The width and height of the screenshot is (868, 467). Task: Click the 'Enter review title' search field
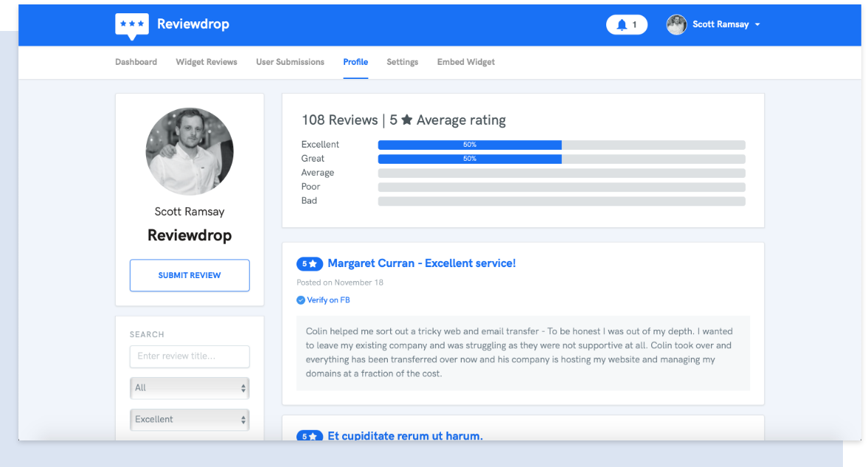pyautogui.click(x=190, y=356)
